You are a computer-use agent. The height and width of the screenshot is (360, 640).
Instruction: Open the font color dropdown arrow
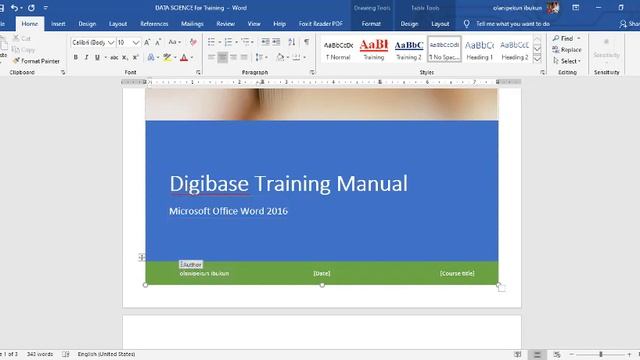[x=192, y=58]
